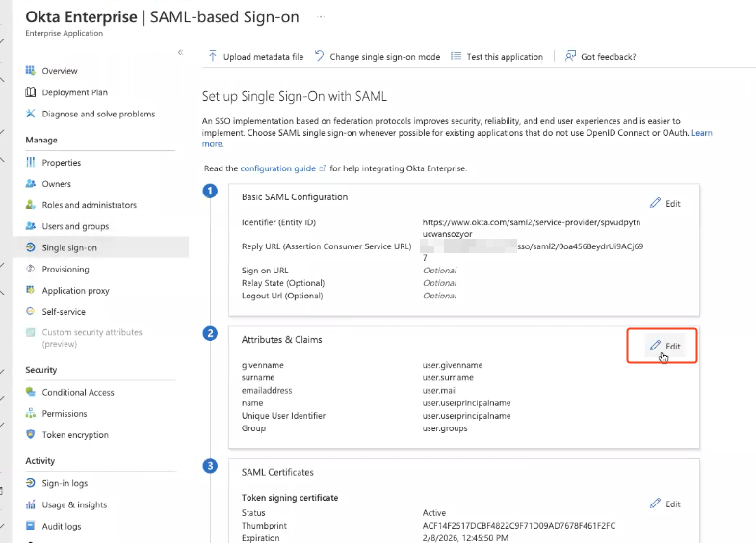The width and height of the screenshot is (756, 543).
Task: Edit the Basic SAML Configuration
Action: [665, 203]
